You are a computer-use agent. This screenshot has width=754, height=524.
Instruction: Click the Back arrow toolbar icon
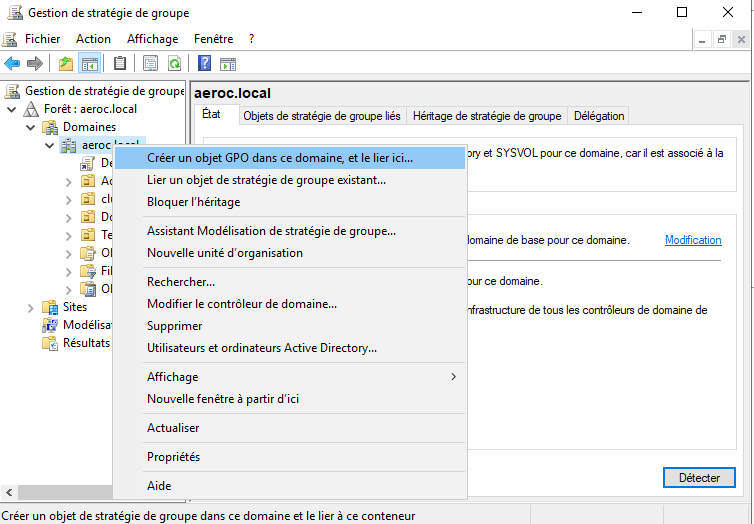coord(12,64)
